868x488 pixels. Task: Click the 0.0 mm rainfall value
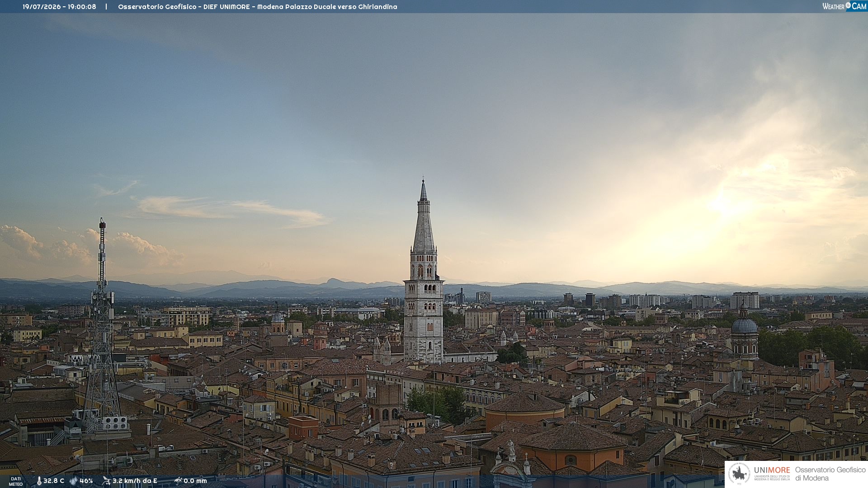click(195, 481)
